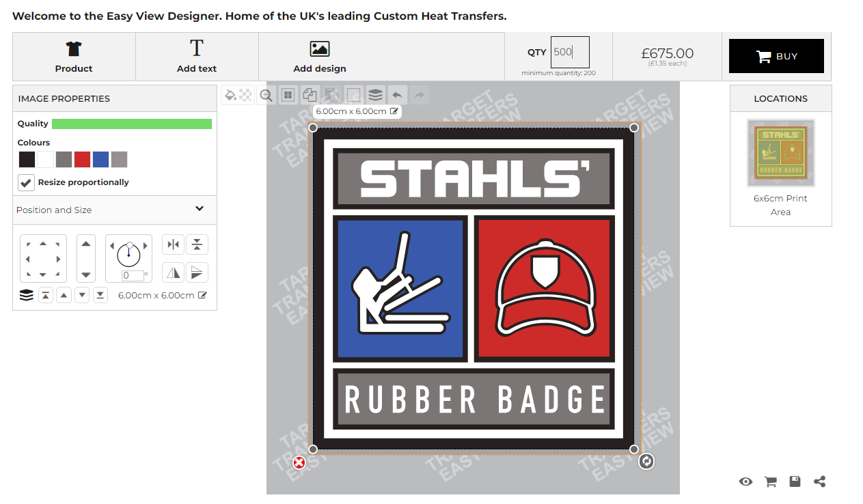Delete design with red X handle
Screen dimensions: 863x504
tap(299, 463)
